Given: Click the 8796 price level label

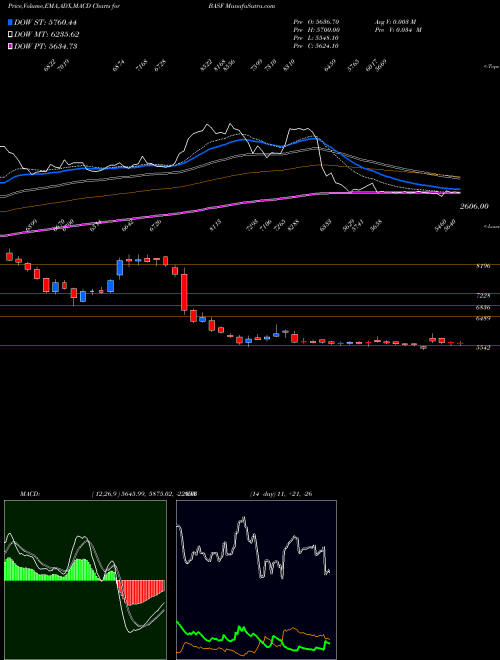Looking at the screenshot, I should (x=483, y=266).
